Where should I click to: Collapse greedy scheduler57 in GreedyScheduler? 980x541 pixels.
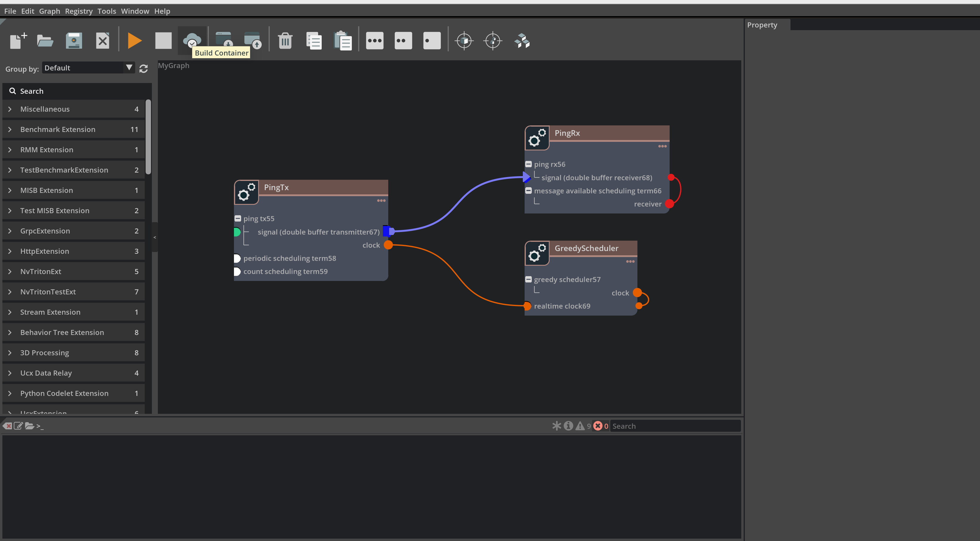(528, 279)
